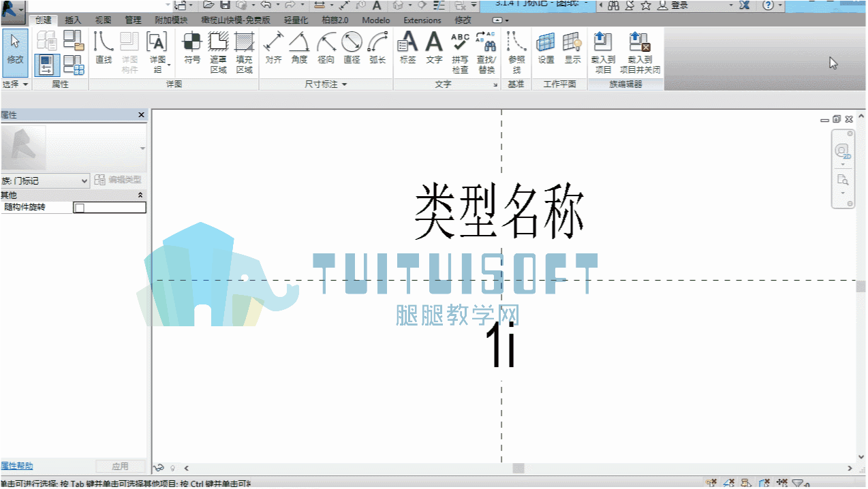Choose the 遮罩区域 masking region tool
The width and height of the screenshot is (868, 489).
pos(218,52)
